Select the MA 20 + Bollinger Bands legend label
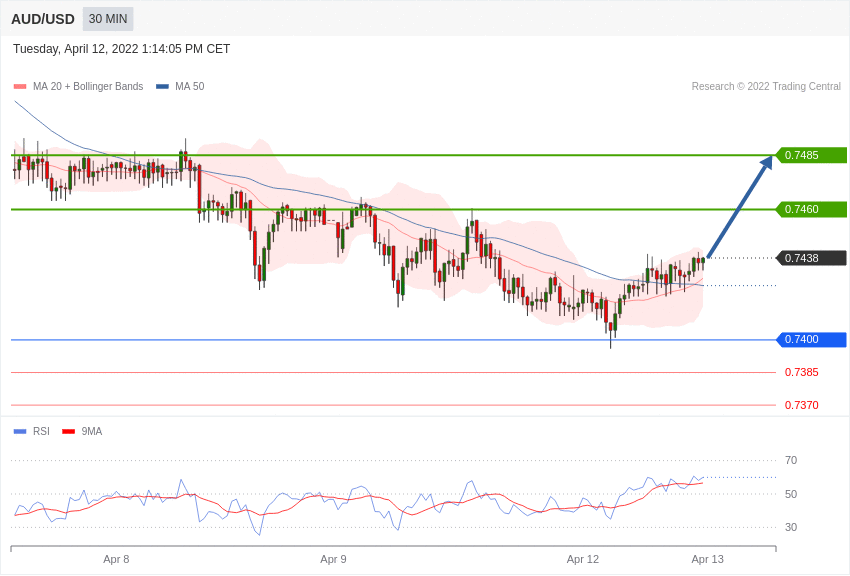The image size is (850, 576). coord(88,86)
